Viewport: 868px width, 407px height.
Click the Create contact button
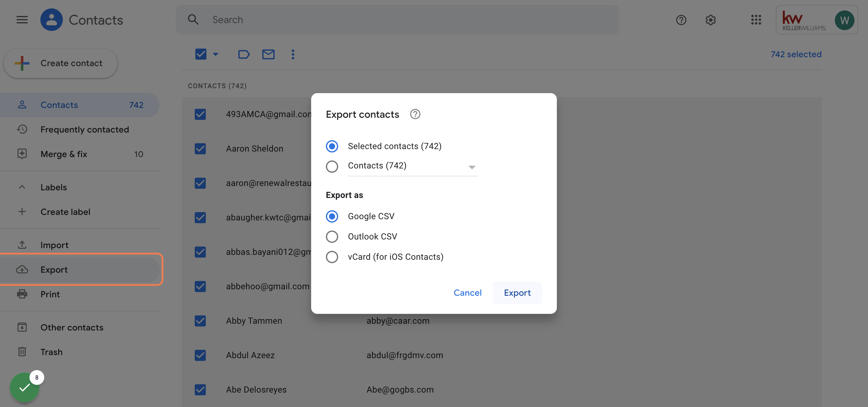tap(60, 63)
